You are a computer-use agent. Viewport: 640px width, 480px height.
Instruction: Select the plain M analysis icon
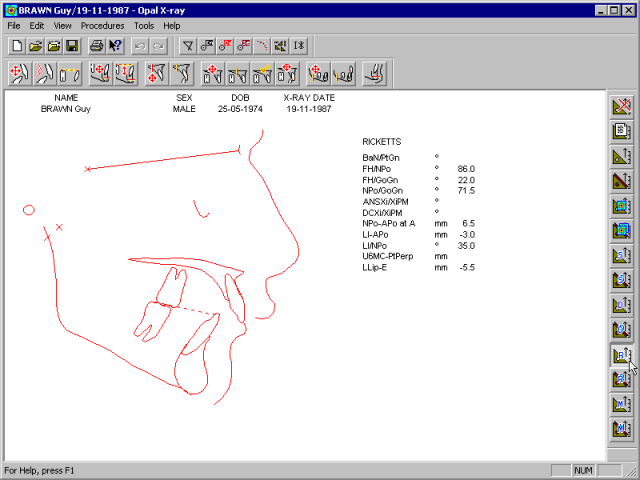click(621, 404)
